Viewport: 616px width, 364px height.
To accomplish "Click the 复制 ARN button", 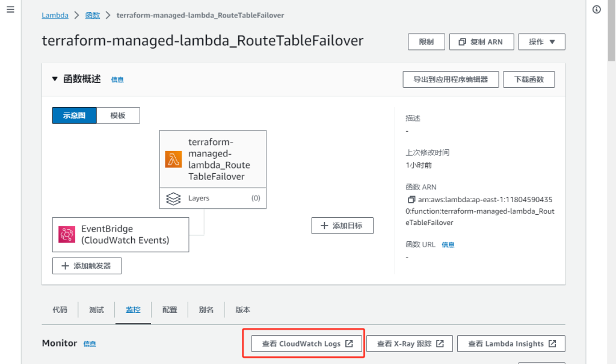I will [x=481, y=42].
